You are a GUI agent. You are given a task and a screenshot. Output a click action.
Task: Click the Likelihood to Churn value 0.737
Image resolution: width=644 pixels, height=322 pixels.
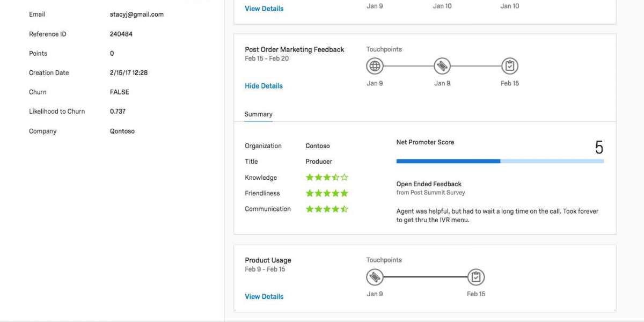pyautogui.click(x=118, y=112)
